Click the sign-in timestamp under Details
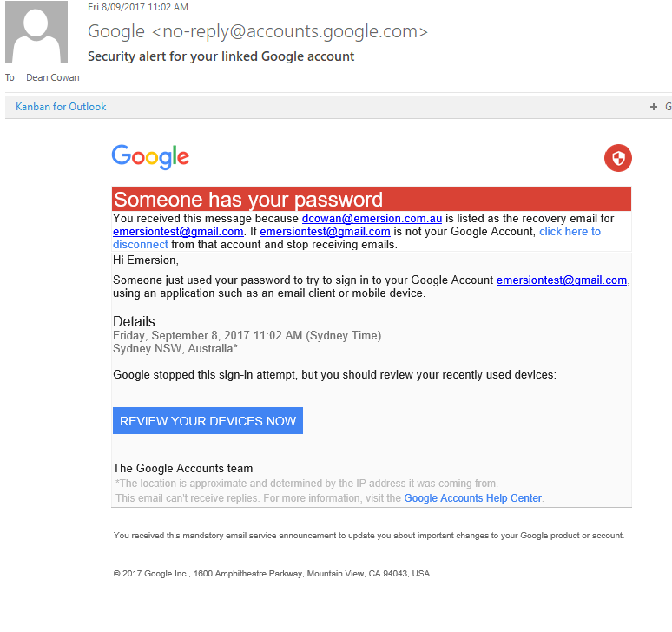This screenshot has height=632, width=672. coord(247,335)
